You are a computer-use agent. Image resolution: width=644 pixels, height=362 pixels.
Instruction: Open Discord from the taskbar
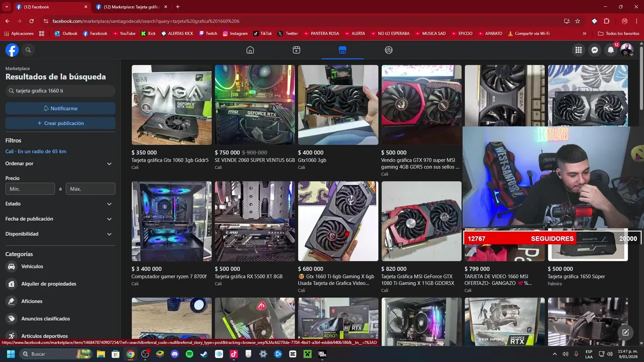pos(175,354)
